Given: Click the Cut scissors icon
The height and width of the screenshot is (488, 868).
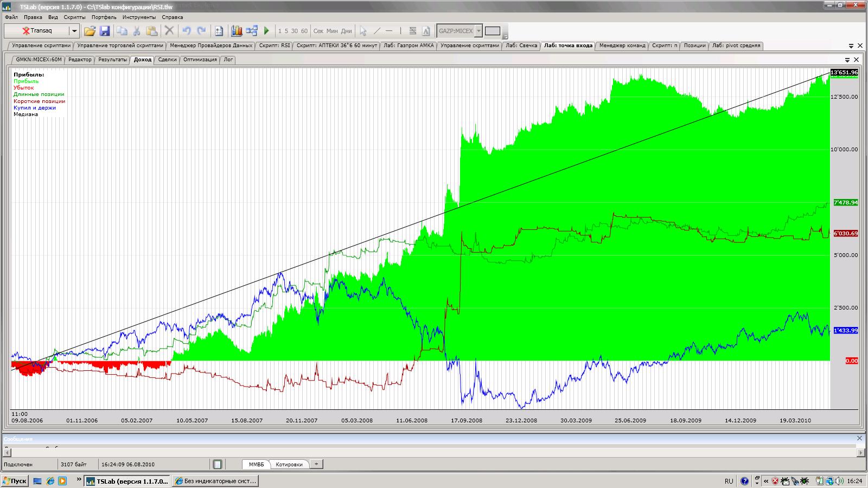Looking at the screenshot, I should click(137, 31).
